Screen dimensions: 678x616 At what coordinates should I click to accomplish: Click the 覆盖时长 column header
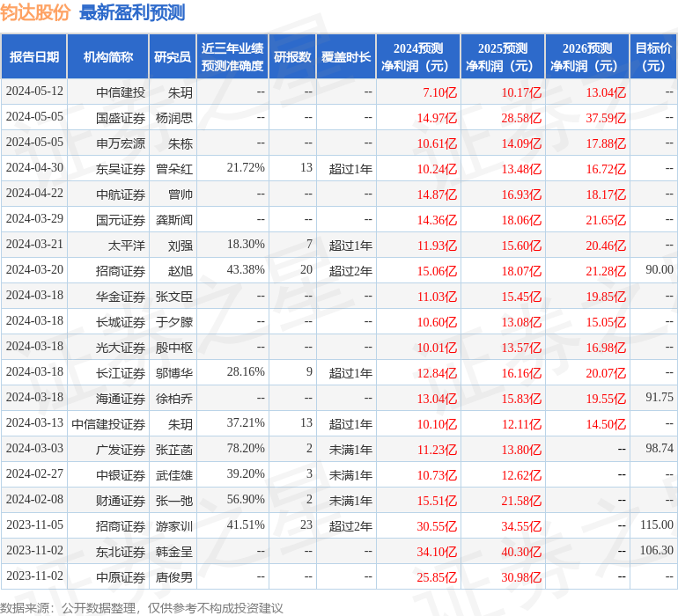[x=346, y=56]
